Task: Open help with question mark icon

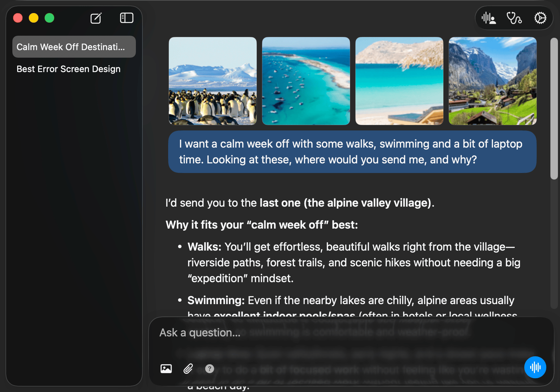Action: pos(209,369)
